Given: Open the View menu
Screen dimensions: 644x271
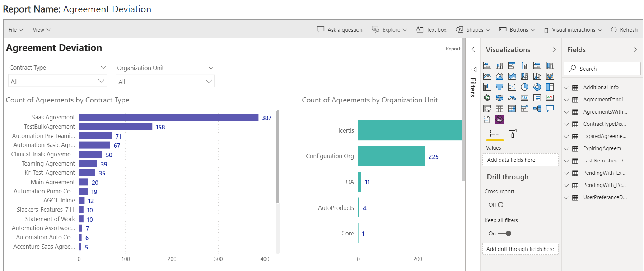Looking at the screenshot, I should (42, 30).
